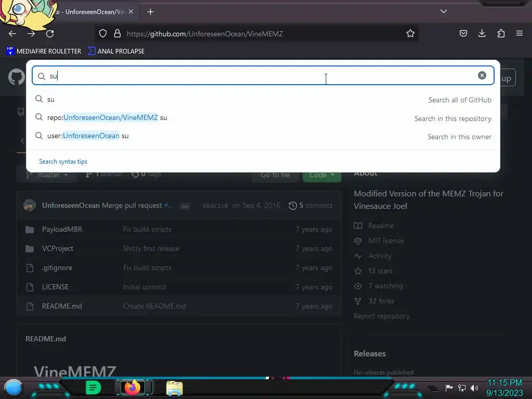This screenshot has width=532, height=399.
Task: Open the 'Initial commit' commit message
Action: (x=144, y=287)
